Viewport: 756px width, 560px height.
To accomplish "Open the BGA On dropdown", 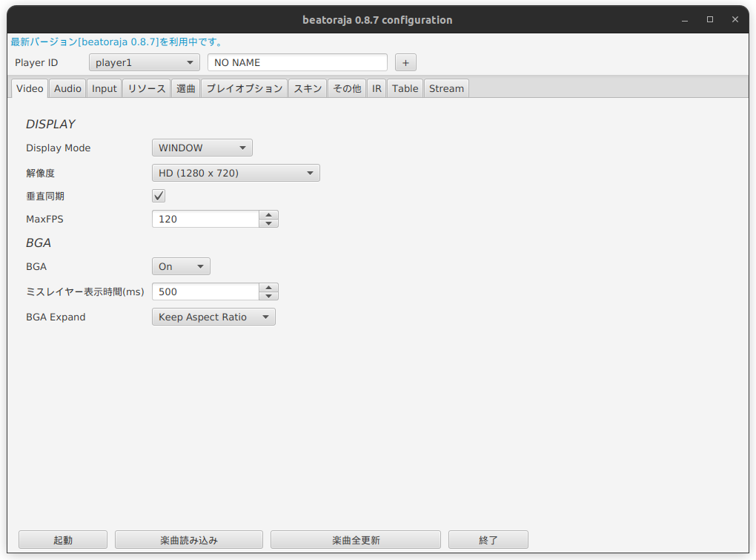I will point(181,266).
